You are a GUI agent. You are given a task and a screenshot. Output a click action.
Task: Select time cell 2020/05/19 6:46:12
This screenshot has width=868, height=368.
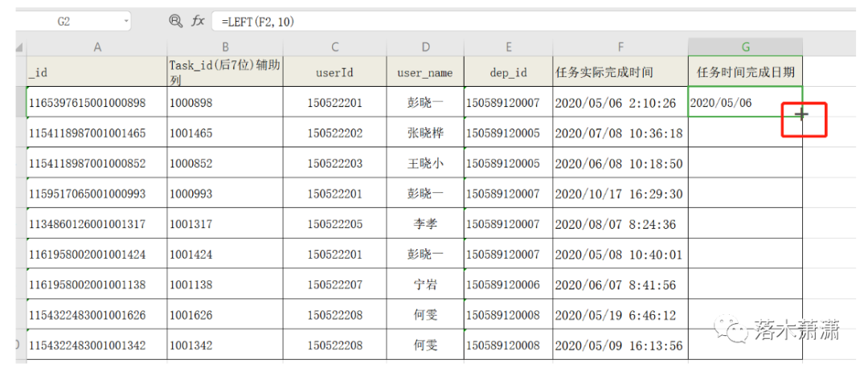[x=620, y=315]
